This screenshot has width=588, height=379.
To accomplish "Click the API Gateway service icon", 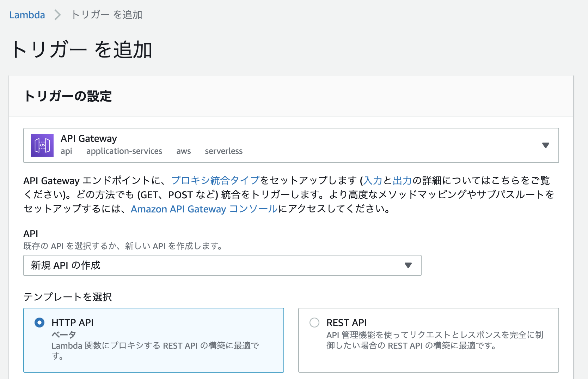I will [42, 145].
